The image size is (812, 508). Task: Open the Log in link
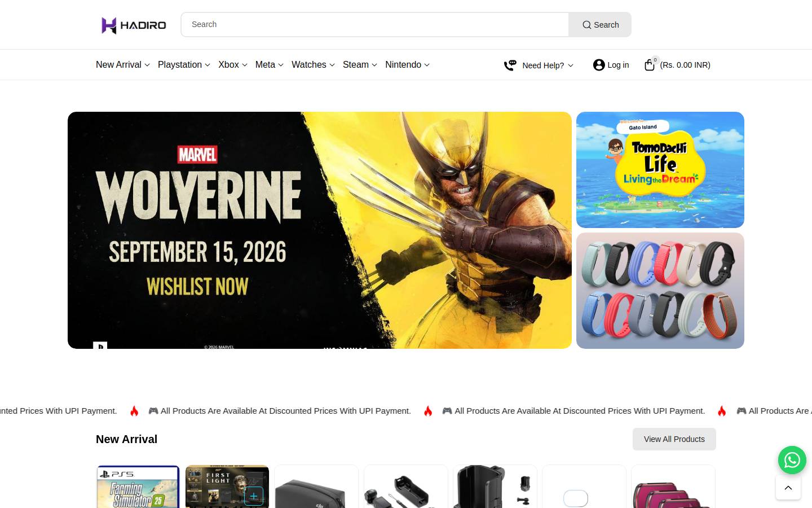tap(618, 65)
